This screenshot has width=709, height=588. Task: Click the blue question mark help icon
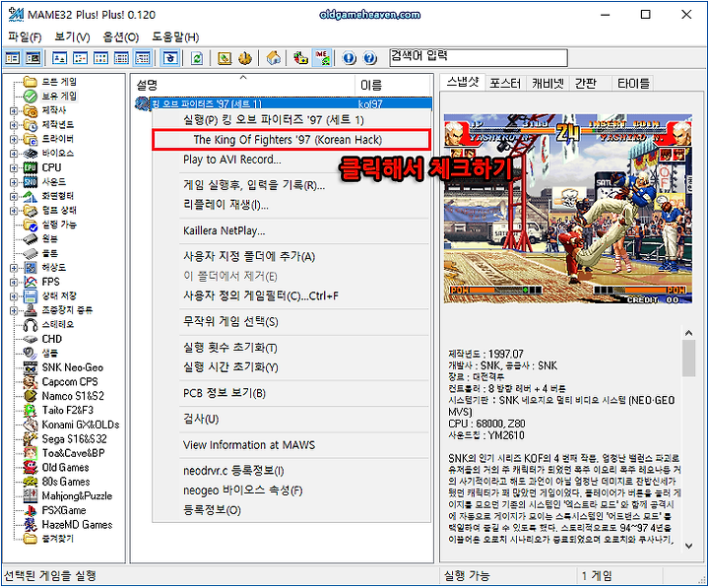click(x=370, y=58)
